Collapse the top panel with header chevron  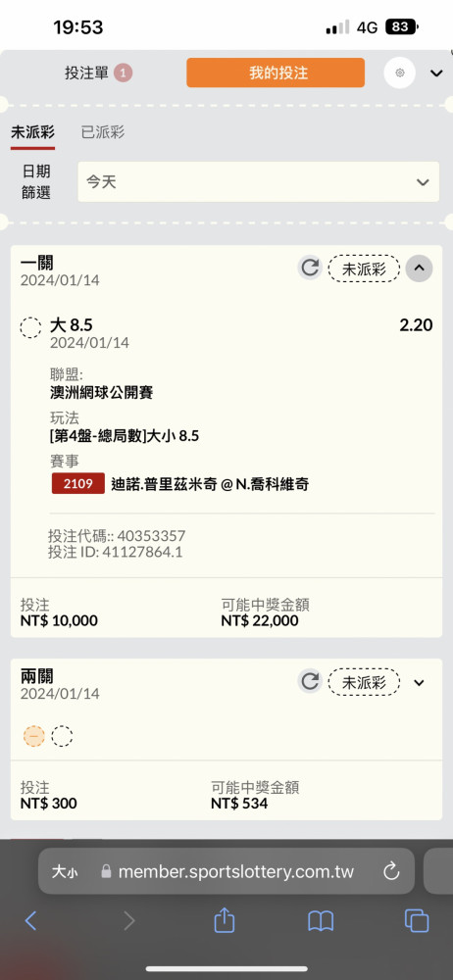436,73
